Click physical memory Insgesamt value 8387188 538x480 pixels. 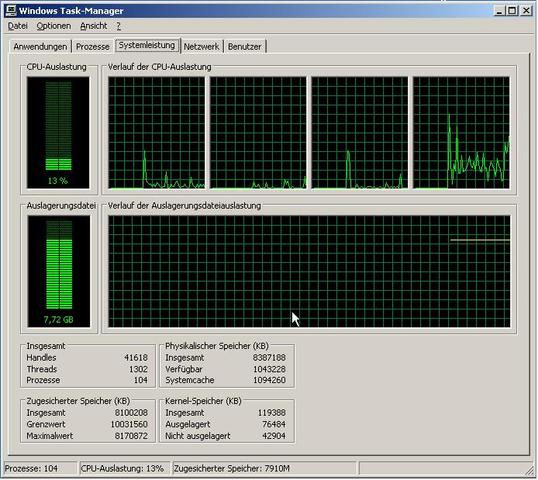coord(269,358)
